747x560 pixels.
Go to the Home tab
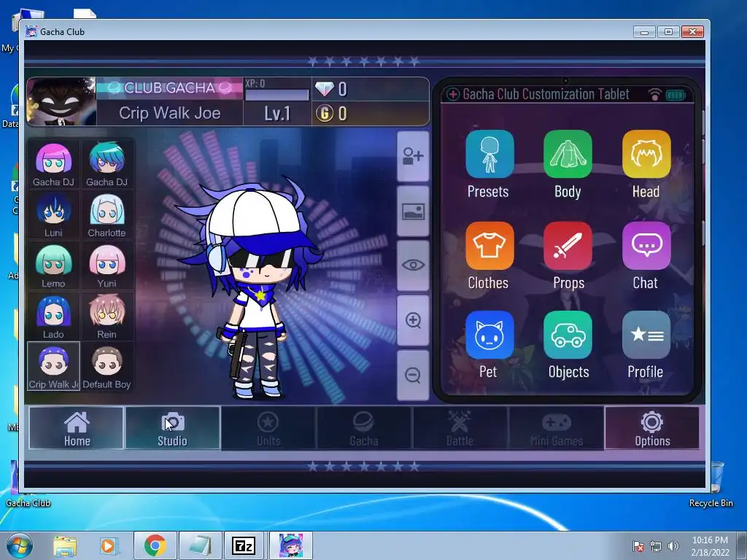[x=76, y=427]
